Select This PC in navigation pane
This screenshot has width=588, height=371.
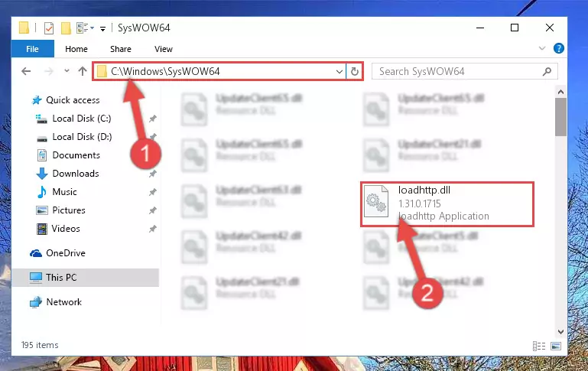[61, 278]
